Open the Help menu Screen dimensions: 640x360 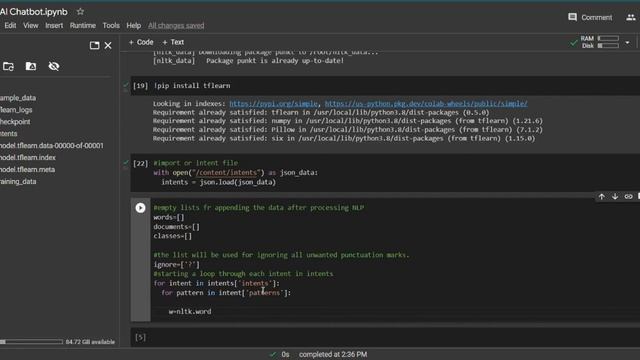pyautogui.click(x=133, y=25)
